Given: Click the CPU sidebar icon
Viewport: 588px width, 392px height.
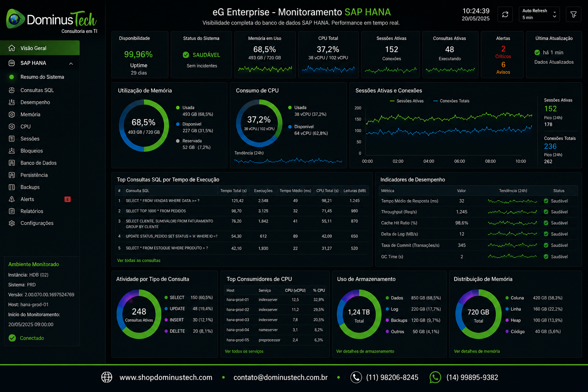Looking at the screenshot, I should tap(12, 126).
